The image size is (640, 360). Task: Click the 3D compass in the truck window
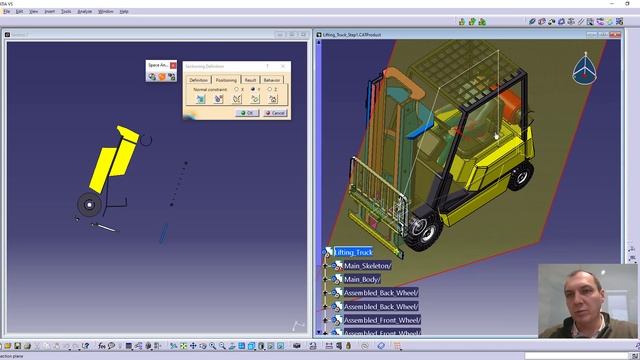tap(584, 69)
